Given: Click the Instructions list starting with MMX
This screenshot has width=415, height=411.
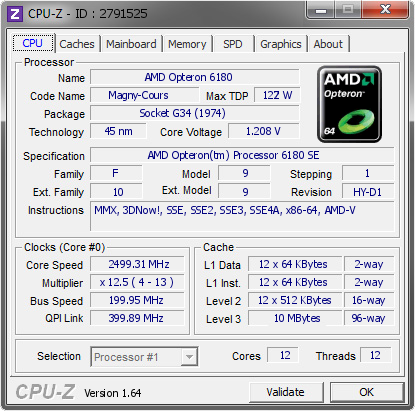Looking at the screenshot, I should [x=242, y=216].
